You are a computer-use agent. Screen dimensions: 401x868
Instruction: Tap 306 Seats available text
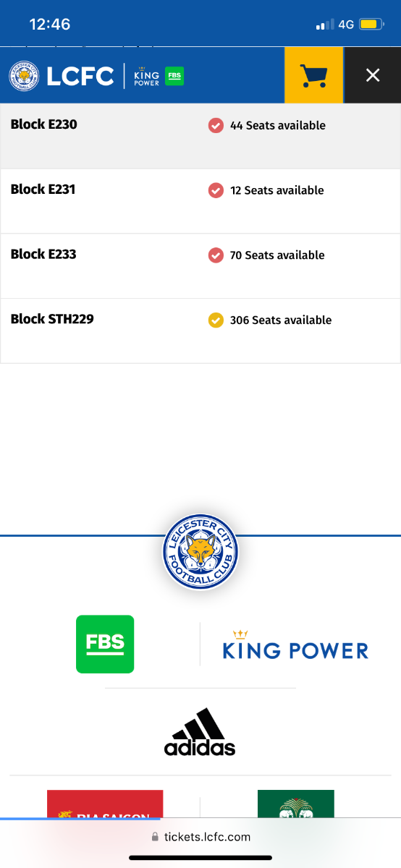pyautogui.click(x=281, y=320)
